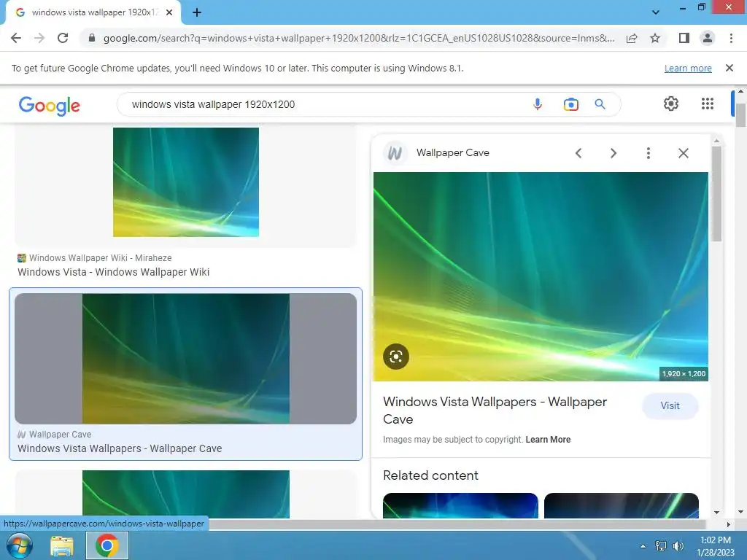Screen dimensions: 747x560
Task: Click the large wallpaper preview image
Action: [x=541, y=276]
